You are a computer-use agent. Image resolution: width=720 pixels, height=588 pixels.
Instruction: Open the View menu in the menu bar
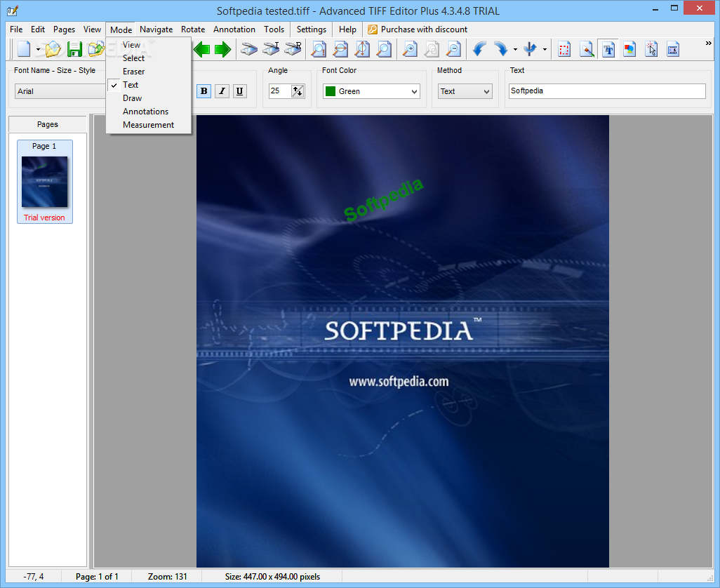pyautogui.click(x=92, y=29)
